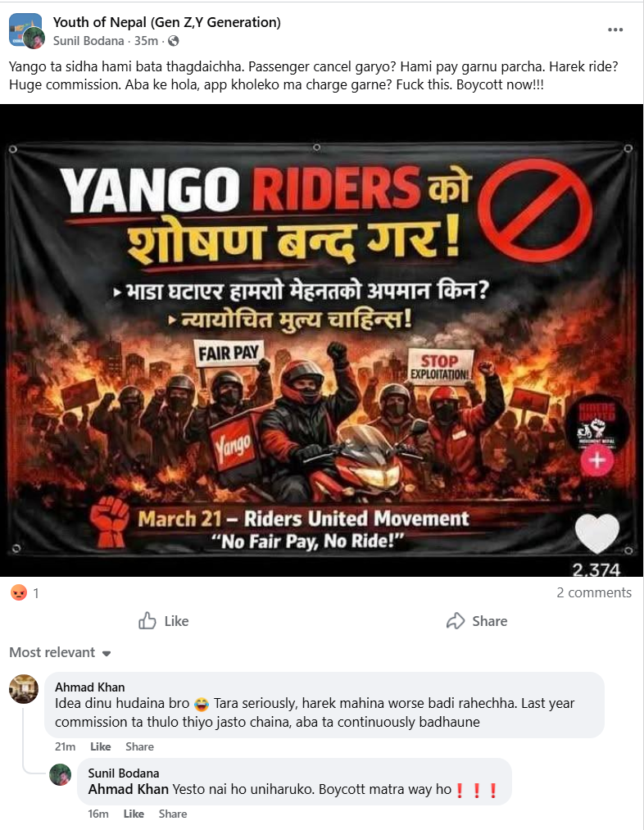Click the pink plus follow icon on image
644x830 pixels.
click(x=597, y=460)
